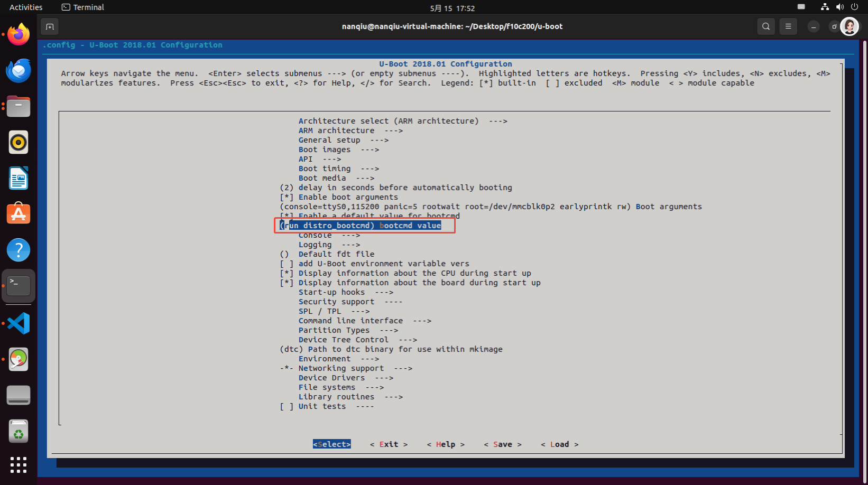Edit Path to dtc binary value

pos(391,349)
